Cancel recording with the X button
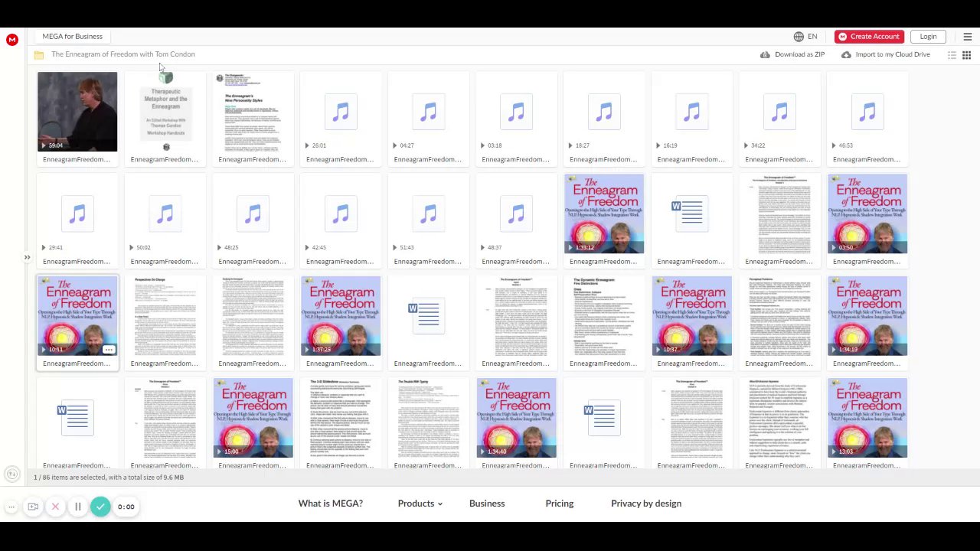 [x=55, y=507]
